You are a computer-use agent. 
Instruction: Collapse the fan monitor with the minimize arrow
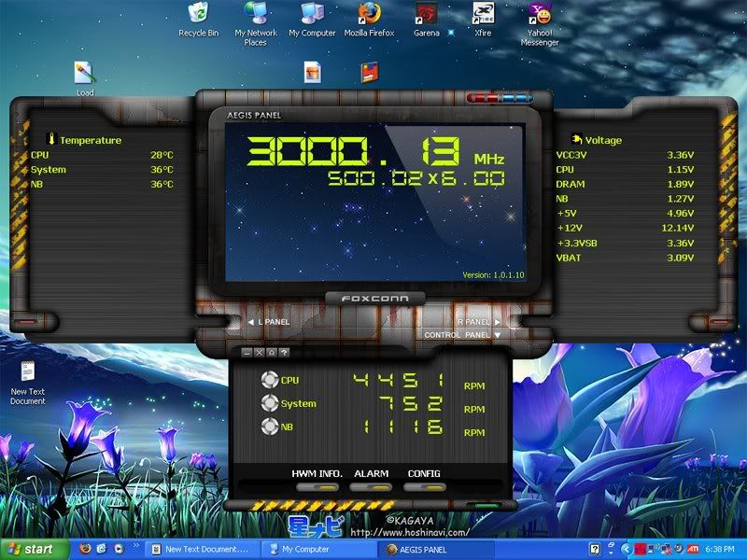click(x=247, y=353)
